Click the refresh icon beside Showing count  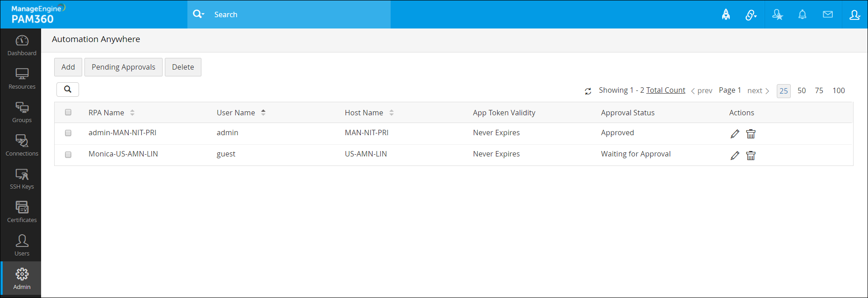[x=588, y=91]
